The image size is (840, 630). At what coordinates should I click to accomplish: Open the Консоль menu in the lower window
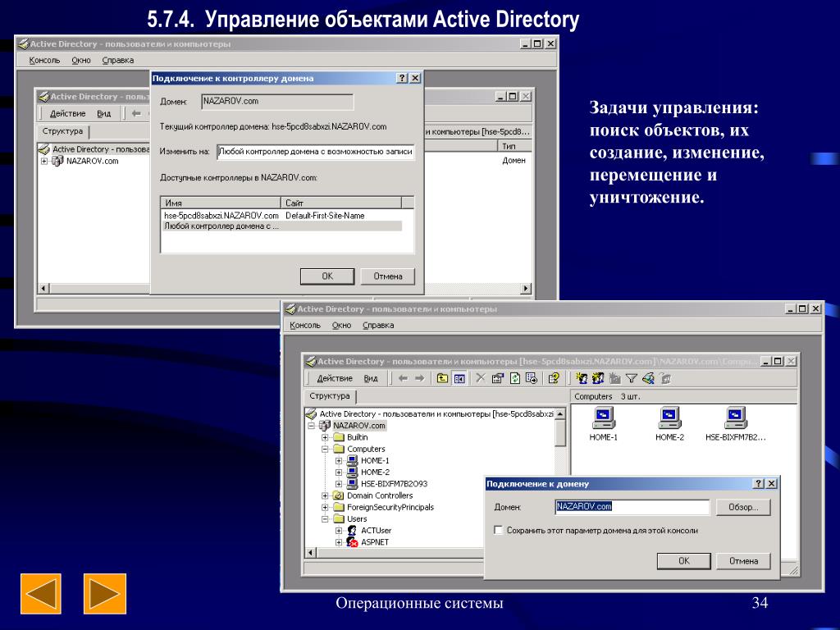pyautogui.click(x=305, y=325)
